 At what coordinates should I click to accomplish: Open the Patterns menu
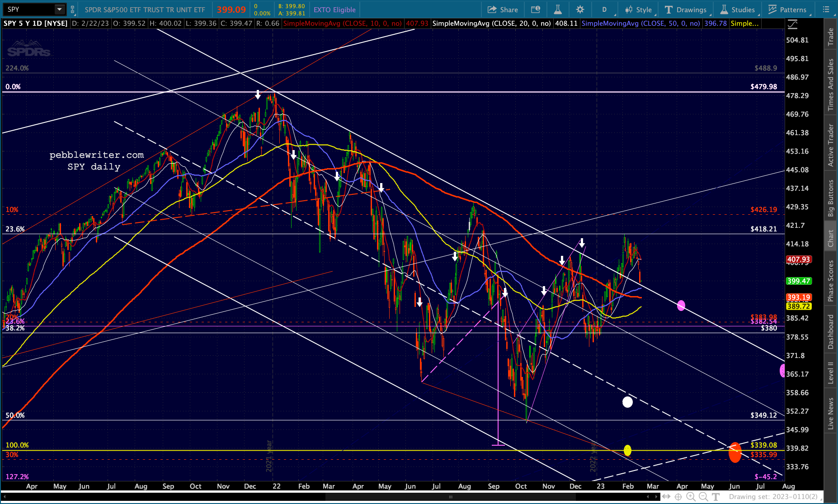pyautogui.click(x=787, y=9)
